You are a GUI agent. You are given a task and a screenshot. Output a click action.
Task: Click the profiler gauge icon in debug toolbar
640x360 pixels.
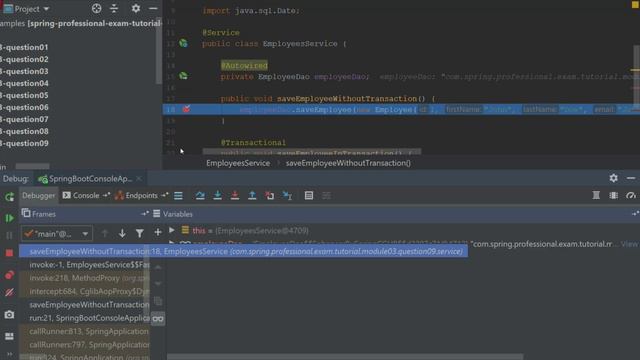point(631,196)
